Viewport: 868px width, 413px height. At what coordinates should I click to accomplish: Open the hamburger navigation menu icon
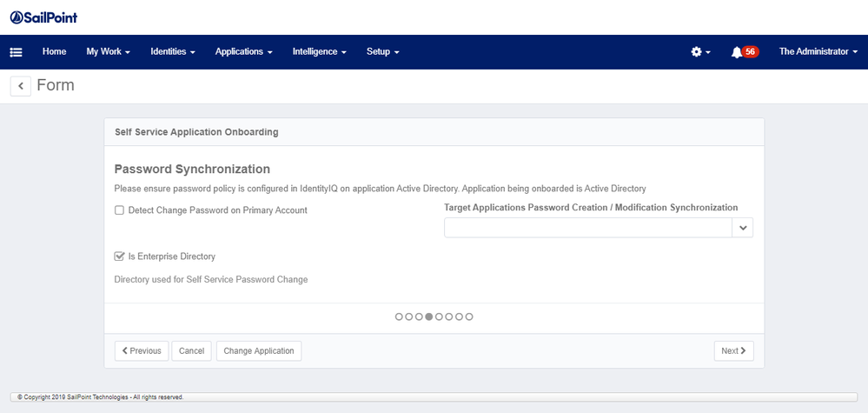(x=16, y=52)
